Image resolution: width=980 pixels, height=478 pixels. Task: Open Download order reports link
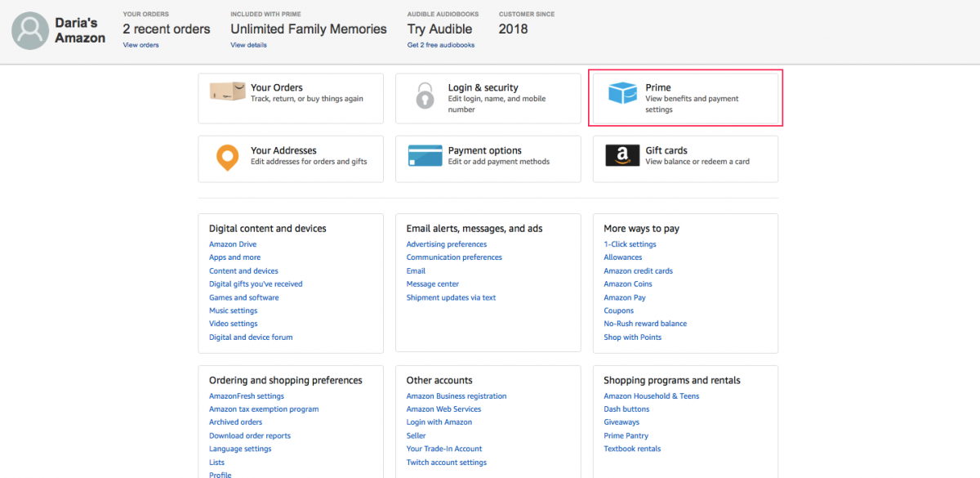click(x=250, y=436)
